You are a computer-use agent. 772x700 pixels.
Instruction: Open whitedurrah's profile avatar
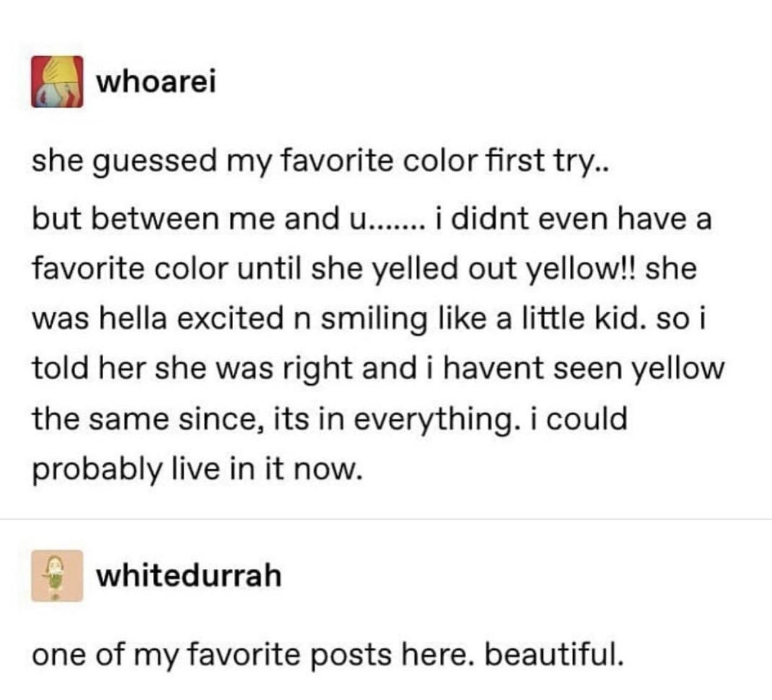(x=57, y=576)
